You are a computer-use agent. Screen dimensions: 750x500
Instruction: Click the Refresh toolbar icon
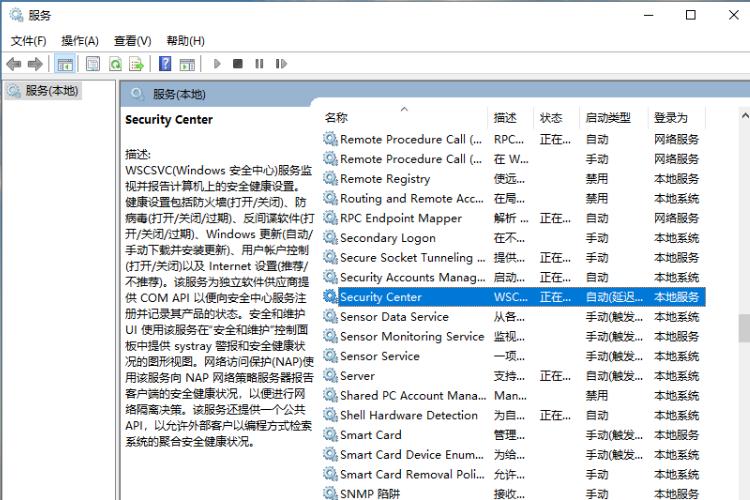pos(115,64)
